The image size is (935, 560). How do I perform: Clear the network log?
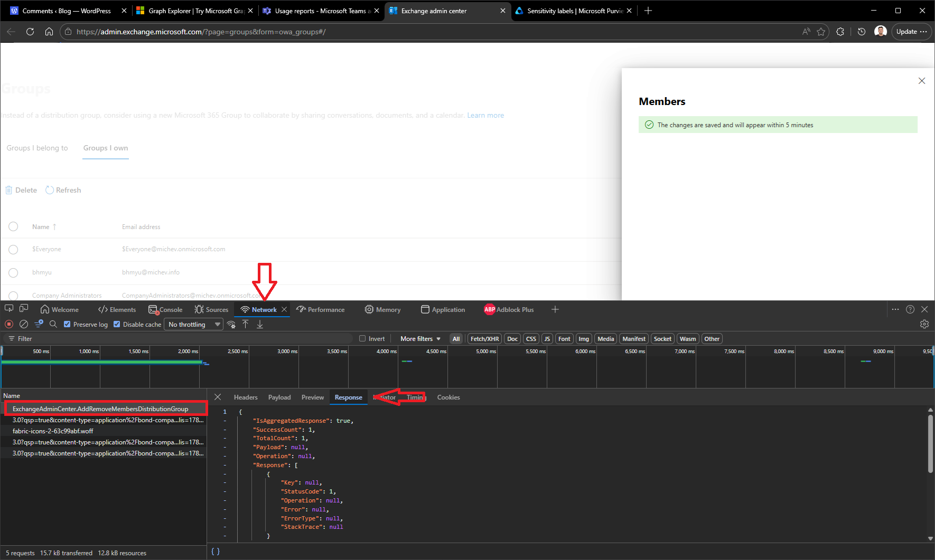(24, 324)
